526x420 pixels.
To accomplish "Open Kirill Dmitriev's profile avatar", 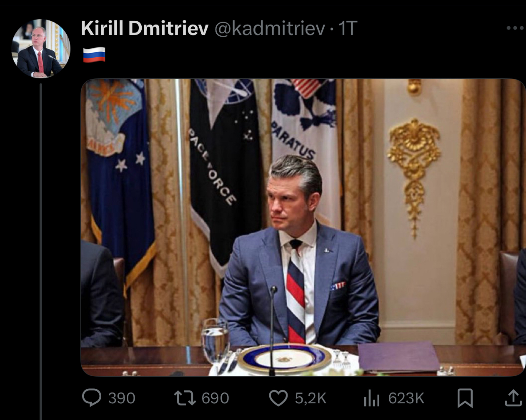I will pyautogui.click(x=40, y=48).
